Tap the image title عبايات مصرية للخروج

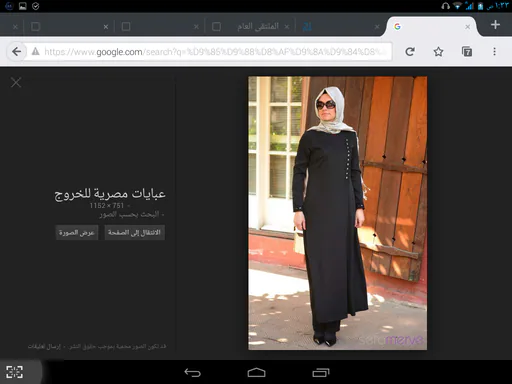pos(110,194)
